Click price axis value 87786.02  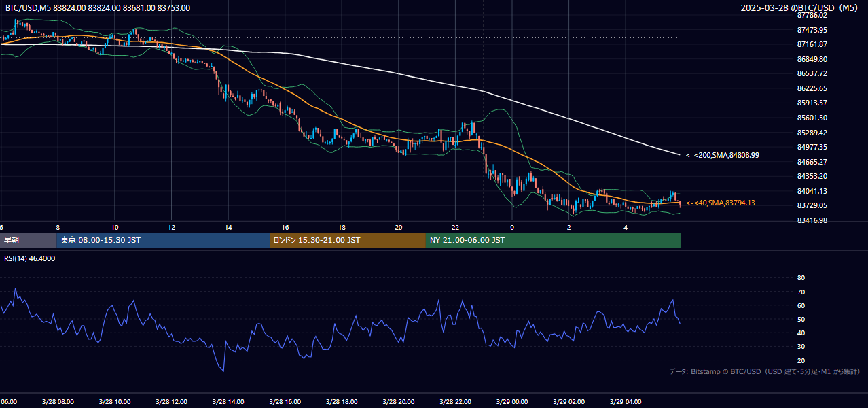pos(812,15)
